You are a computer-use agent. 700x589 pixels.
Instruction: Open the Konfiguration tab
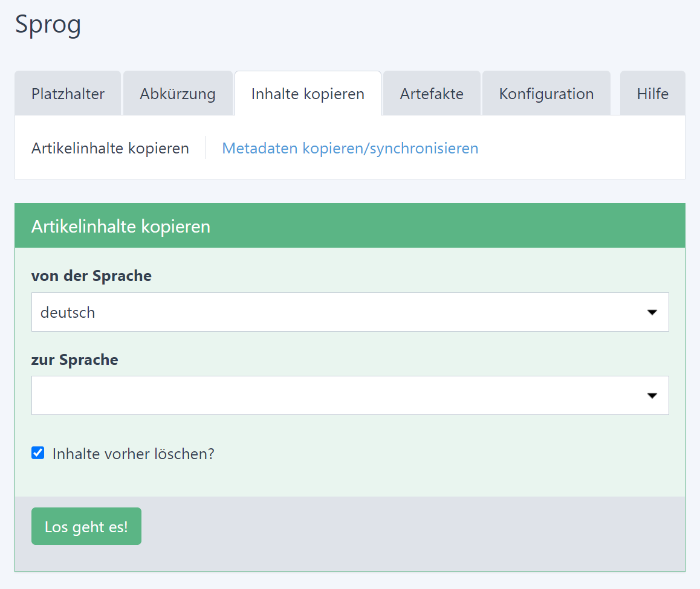click(x=546, y=94)
